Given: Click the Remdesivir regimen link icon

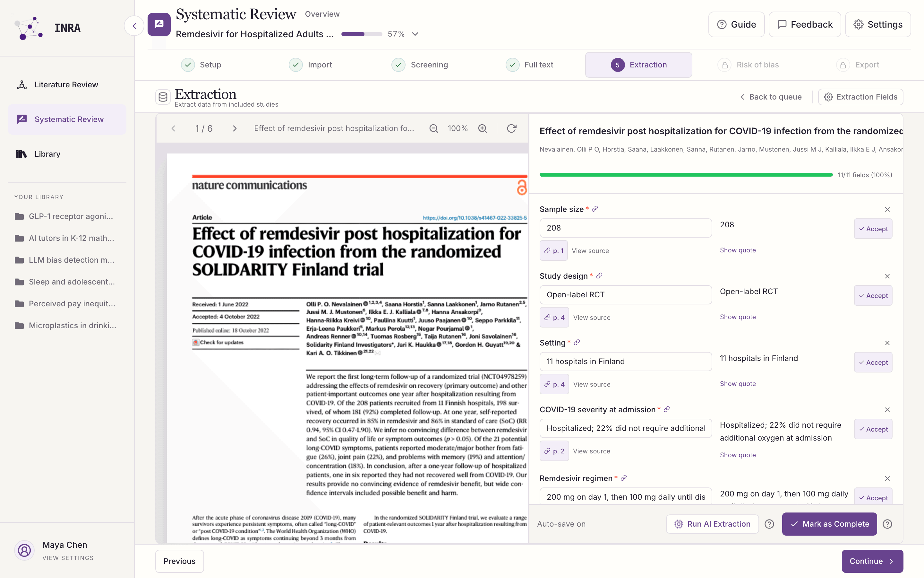Looking at the screenshot, I should [x=623, y=478].
